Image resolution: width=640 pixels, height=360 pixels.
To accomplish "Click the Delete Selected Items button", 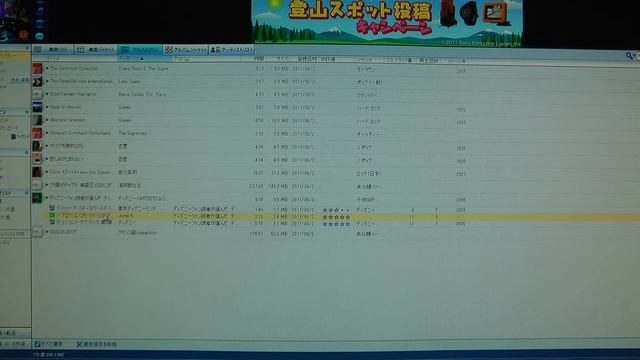I will click(x=96, y=344).
